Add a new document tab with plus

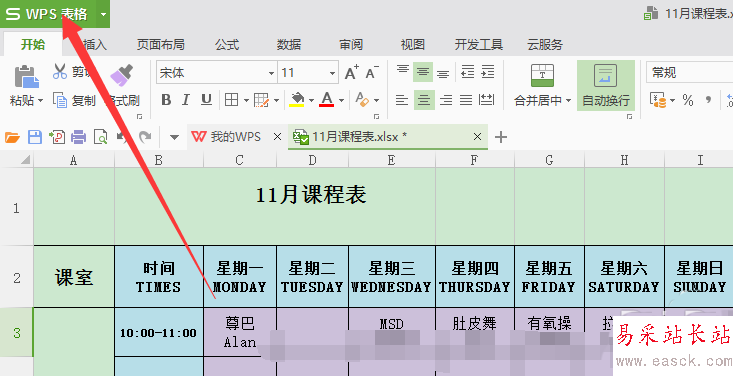pyautogui.click(x=501, y=137)
